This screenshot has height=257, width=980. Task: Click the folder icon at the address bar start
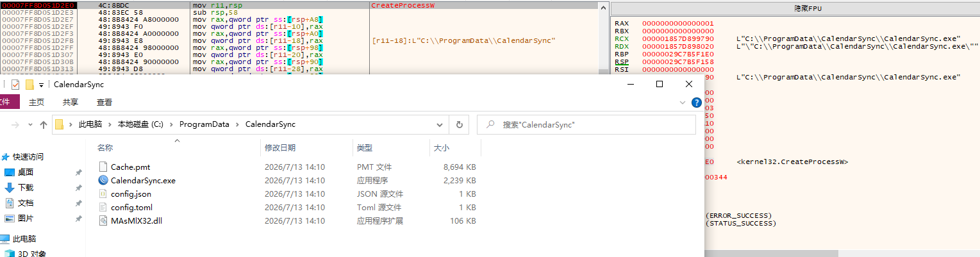pyautogui.click(x=59, y=125)
